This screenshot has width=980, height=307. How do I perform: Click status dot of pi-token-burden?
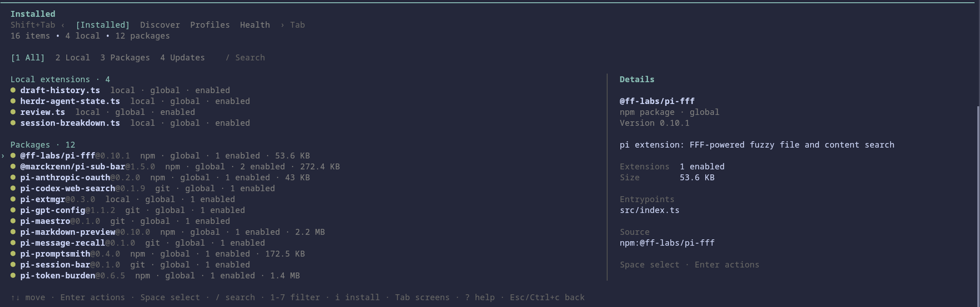[x=13, y=276]
